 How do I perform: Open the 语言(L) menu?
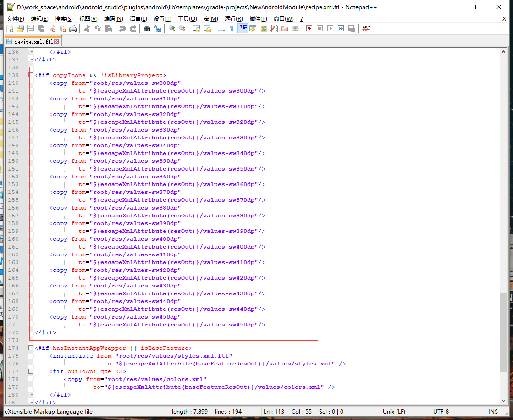(x=138, y=19)
